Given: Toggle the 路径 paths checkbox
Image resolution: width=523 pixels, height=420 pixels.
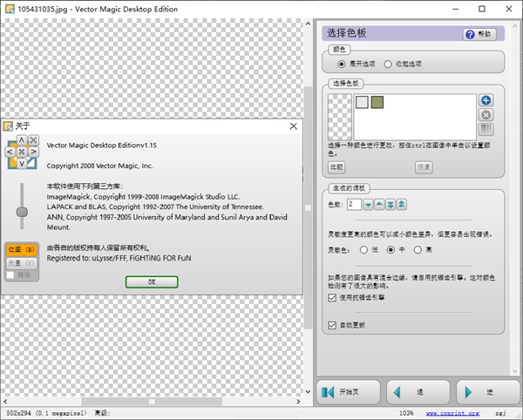Looking at the screenshot, I should (x=10, y=274).
